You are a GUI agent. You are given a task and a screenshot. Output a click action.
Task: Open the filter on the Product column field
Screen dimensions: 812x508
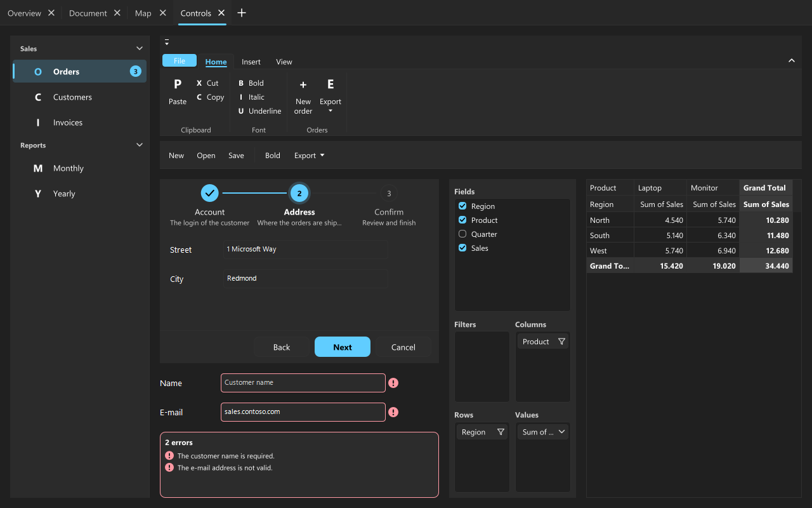click(x=561, y=342)
